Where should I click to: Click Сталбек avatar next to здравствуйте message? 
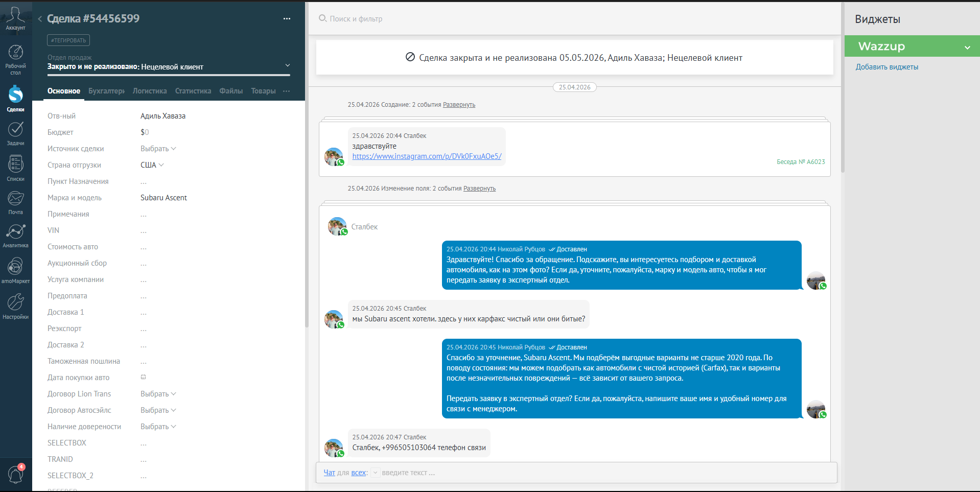tap(334, 157)
